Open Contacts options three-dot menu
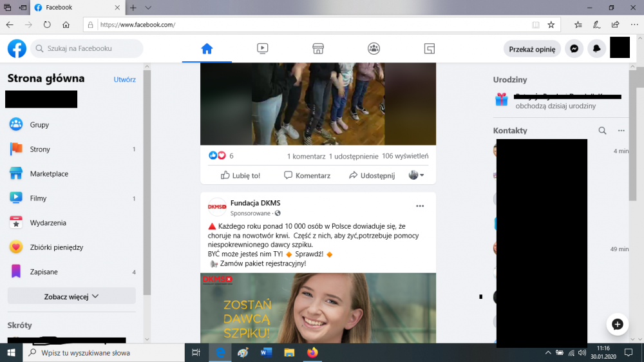 [621, 131]
